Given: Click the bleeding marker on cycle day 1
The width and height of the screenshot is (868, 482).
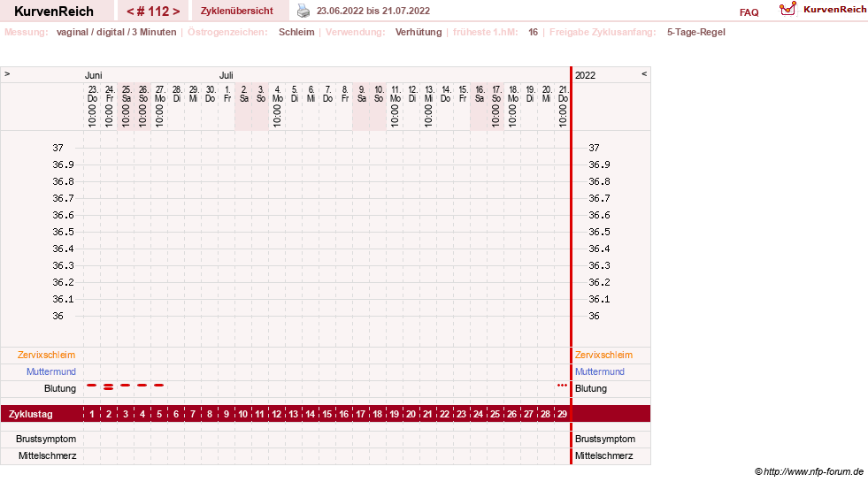Looking at the screenshot, I should tap(92, 385).
